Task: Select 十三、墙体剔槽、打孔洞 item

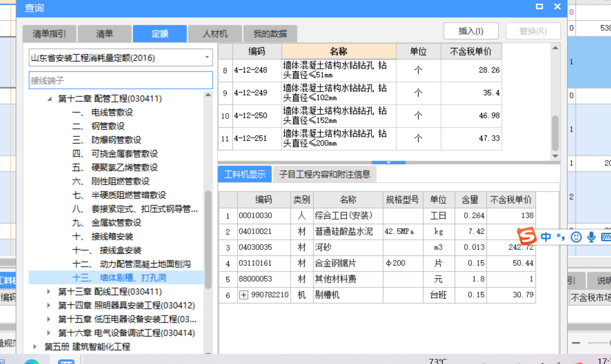Action: coord(116,278)
